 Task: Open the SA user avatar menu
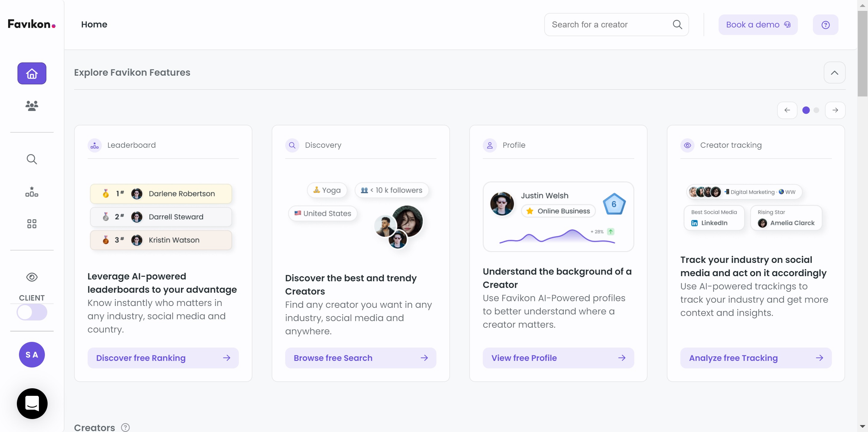tap(32, 355)
